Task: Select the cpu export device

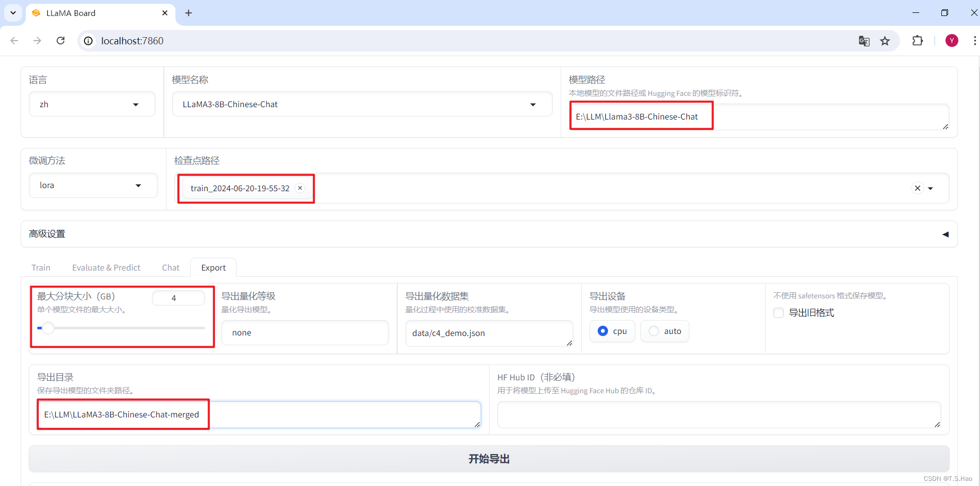Action: click(612, 331)
